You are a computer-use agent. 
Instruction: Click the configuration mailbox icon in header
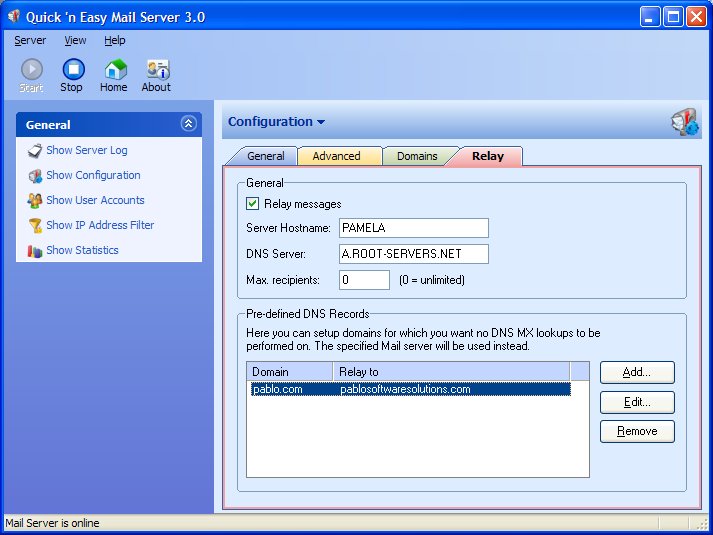point(685,121)
